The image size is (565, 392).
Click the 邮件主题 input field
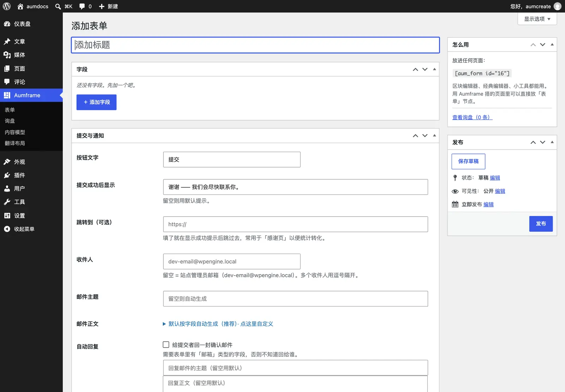(x=296, y=299)
